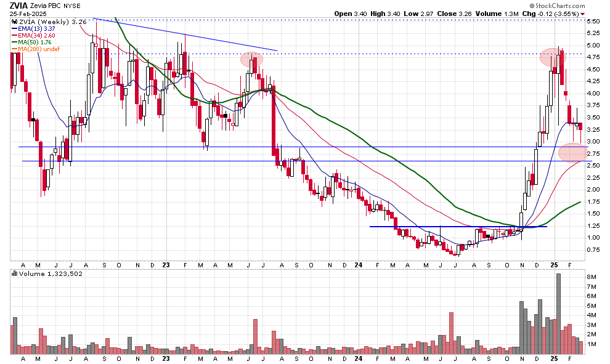Select the red ellipse near mid-2023 peak
The height and width of the screenshot is (364, 610).
click(x=251, y=59)
